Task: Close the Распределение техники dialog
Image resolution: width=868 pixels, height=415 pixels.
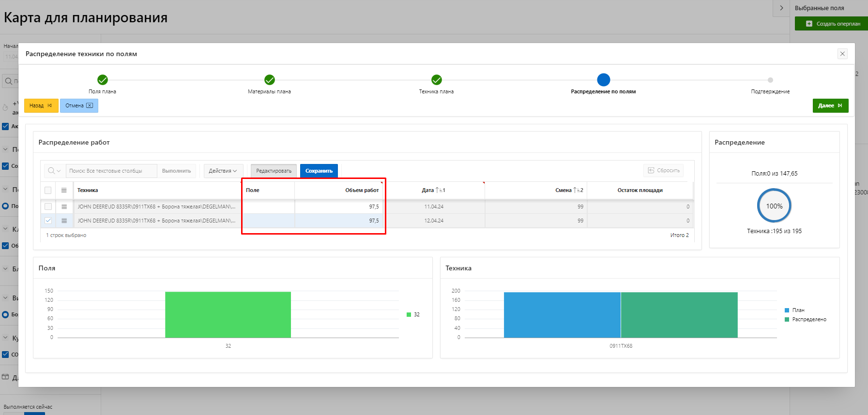Action: 842,54
